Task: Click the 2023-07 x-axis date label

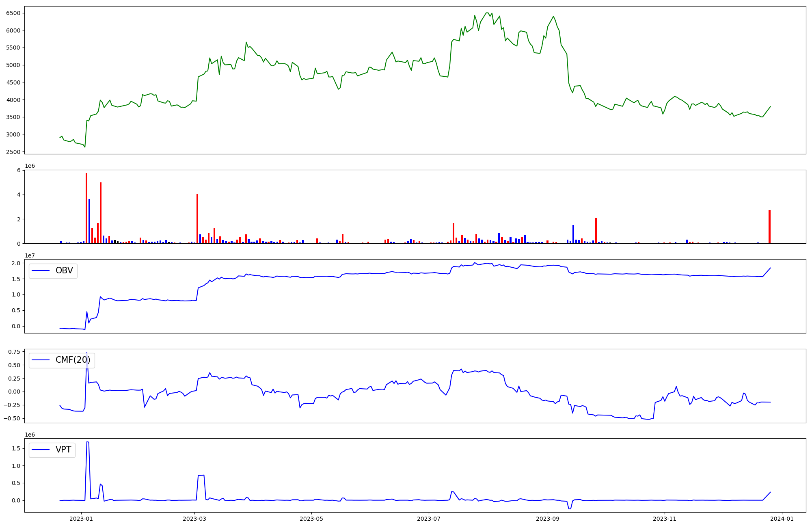Action: 429,519
